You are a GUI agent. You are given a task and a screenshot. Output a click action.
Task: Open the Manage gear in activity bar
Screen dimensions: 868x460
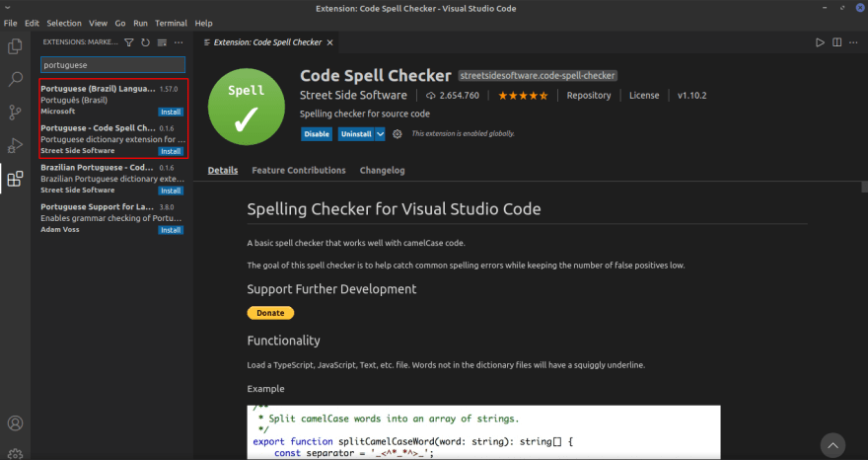(x=15, y=453)
